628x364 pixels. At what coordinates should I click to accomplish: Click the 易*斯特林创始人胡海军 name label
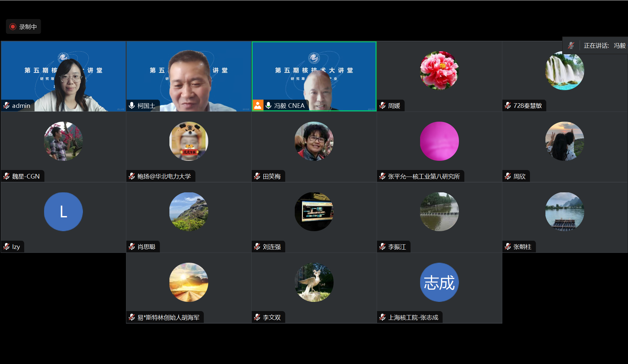tap(168, 317)
